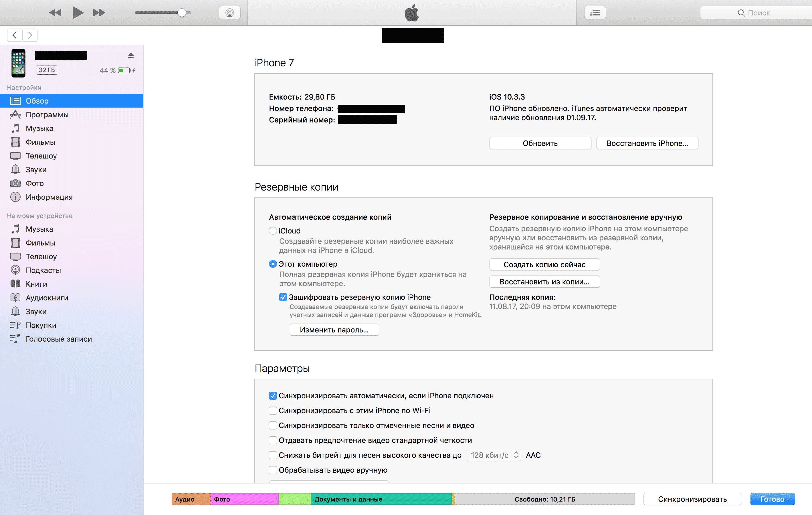Click the Подкасты podcast icon
Image resolution: width=812 pixels, height=515 pixels.
point(15,270)
